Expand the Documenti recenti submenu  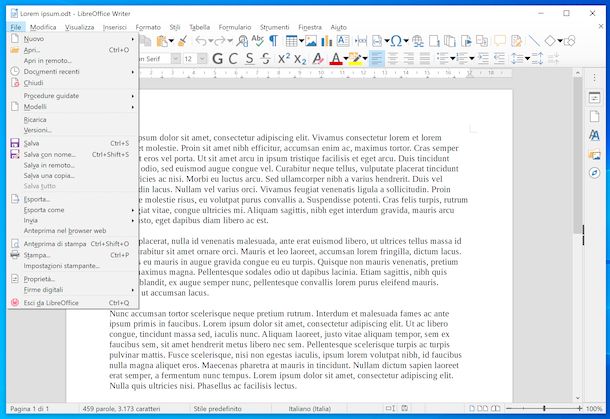click(73, 72)
